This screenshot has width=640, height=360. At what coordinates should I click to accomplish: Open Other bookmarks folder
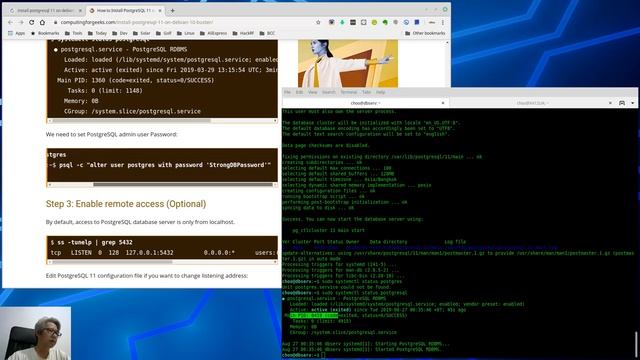point(425,33)
